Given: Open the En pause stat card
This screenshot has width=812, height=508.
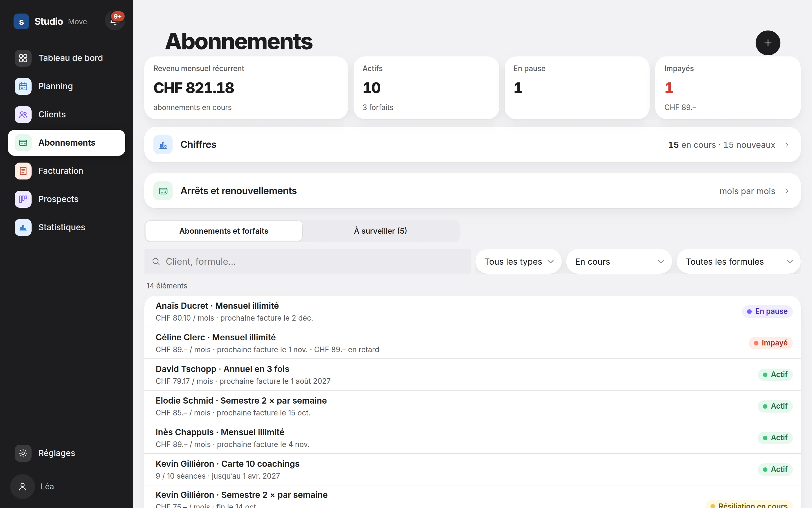Looking at the screenshot, I should click(577, 88).
